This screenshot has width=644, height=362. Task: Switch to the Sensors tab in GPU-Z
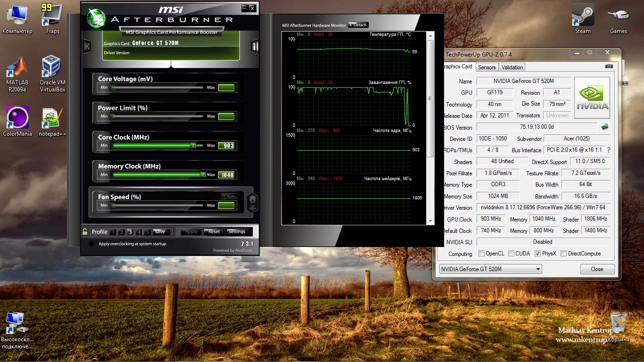(487, 67)
